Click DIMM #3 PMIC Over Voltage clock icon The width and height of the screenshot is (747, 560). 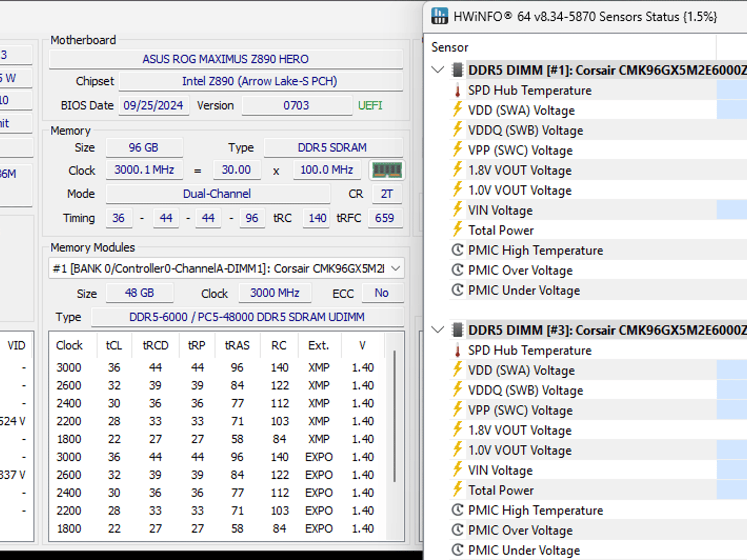point(457,530)
